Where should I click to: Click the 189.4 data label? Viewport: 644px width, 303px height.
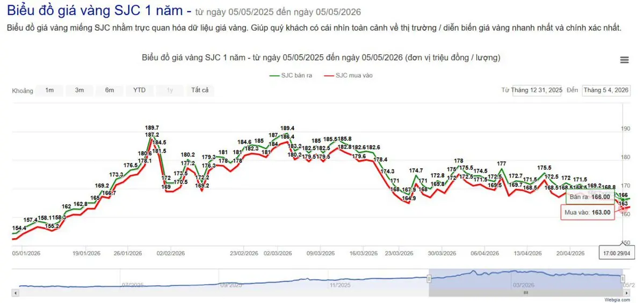tap(287, 128)
